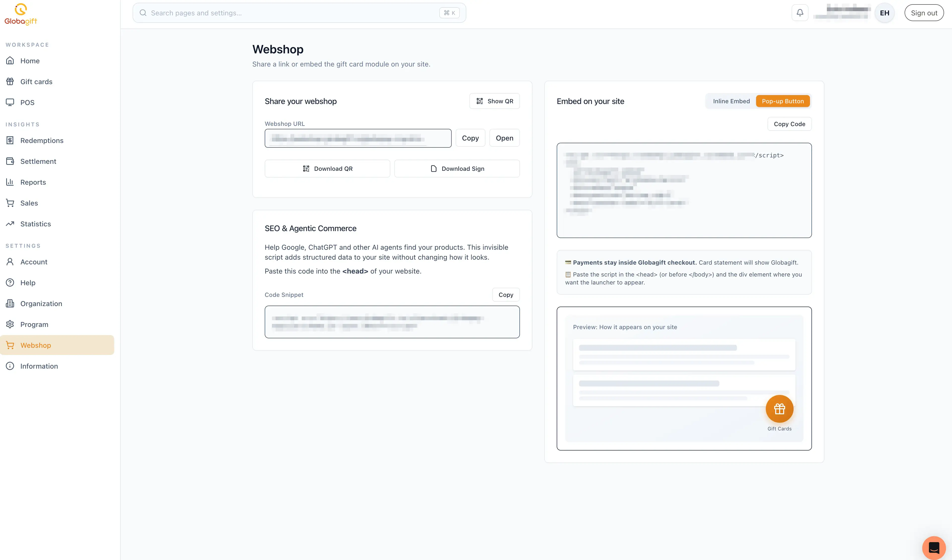Click the Help question mark icon

10,282
